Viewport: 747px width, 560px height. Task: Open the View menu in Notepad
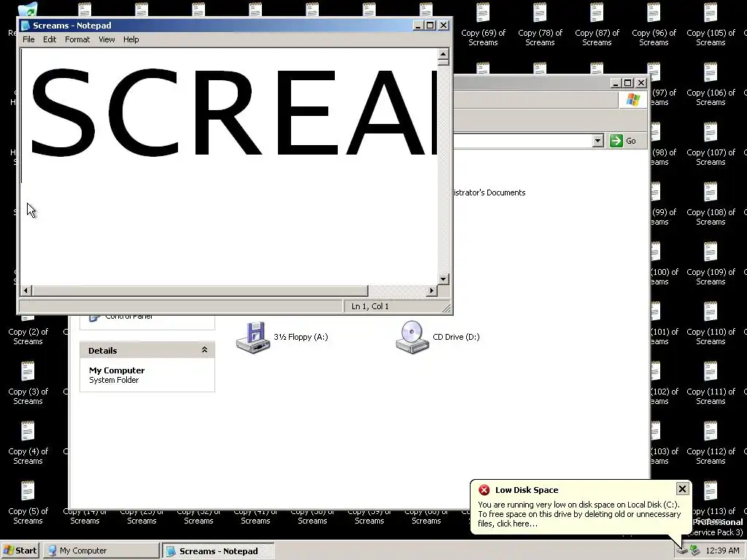(107, 39)
